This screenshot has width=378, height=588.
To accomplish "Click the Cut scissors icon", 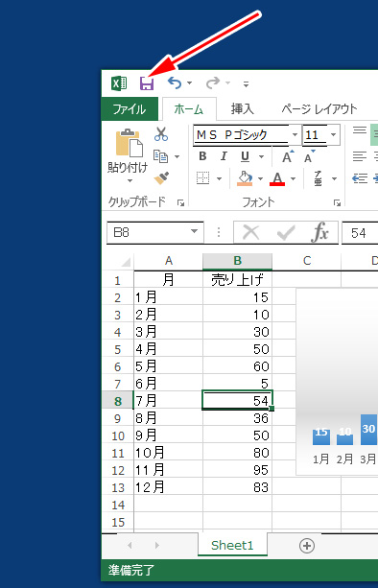I will pos(161,134).
